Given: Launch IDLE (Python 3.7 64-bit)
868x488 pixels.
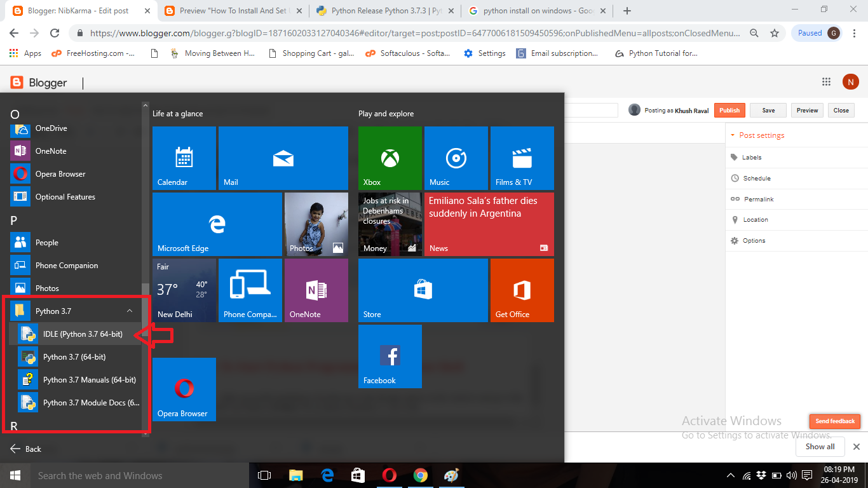Looking at the screenshot, I should tap(75, 334).
